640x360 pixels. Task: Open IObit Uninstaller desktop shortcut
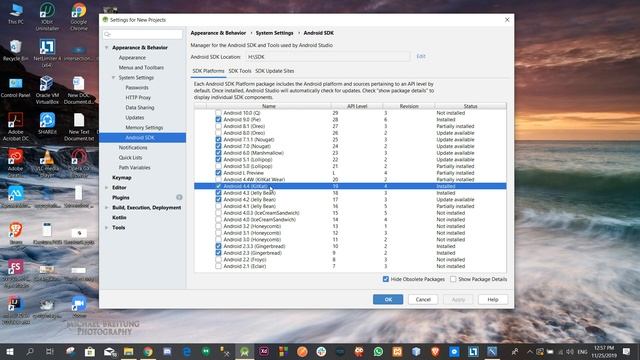coord(47,17)
